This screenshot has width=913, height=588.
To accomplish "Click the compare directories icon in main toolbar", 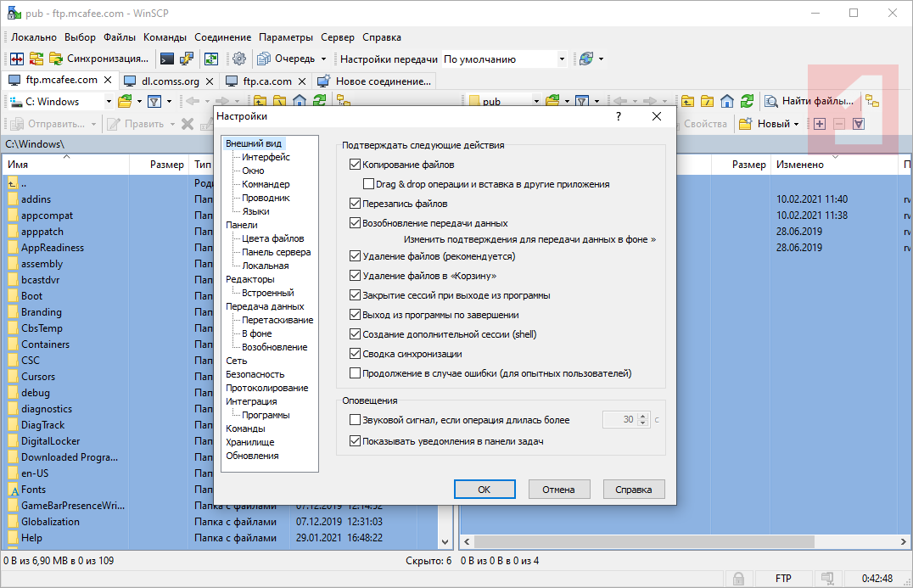I will 17,59.
